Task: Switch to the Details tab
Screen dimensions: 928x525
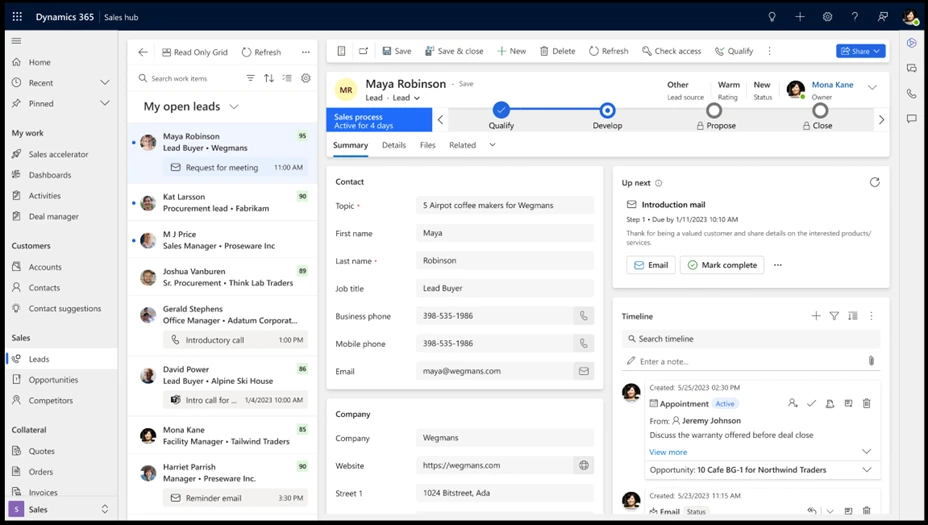Action: click(394, 145)
